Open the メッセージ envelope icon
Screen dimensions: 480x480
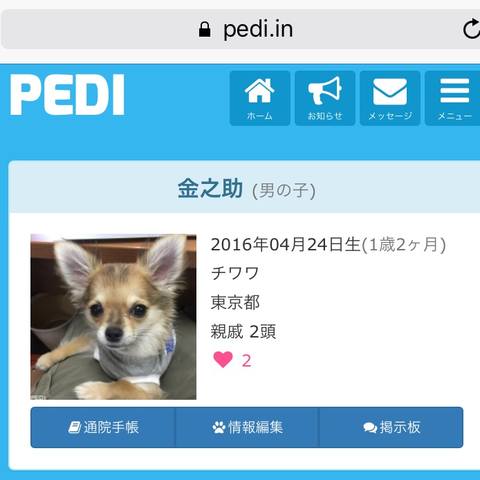pos(390,98)
